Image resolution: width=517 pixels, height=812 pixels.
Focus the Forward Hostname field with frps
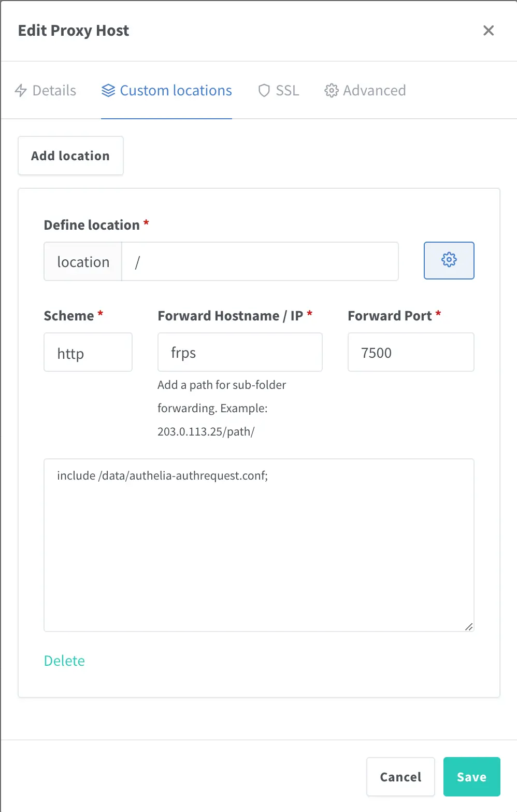tap(240, 353)
